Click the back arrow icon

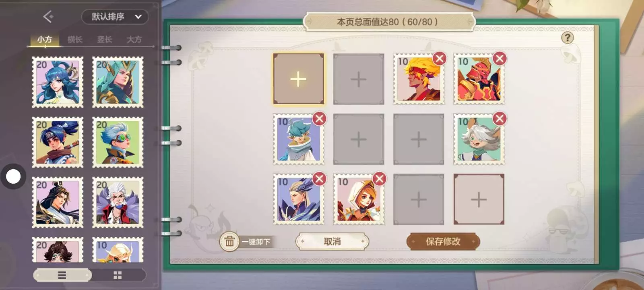pos(48,17)
